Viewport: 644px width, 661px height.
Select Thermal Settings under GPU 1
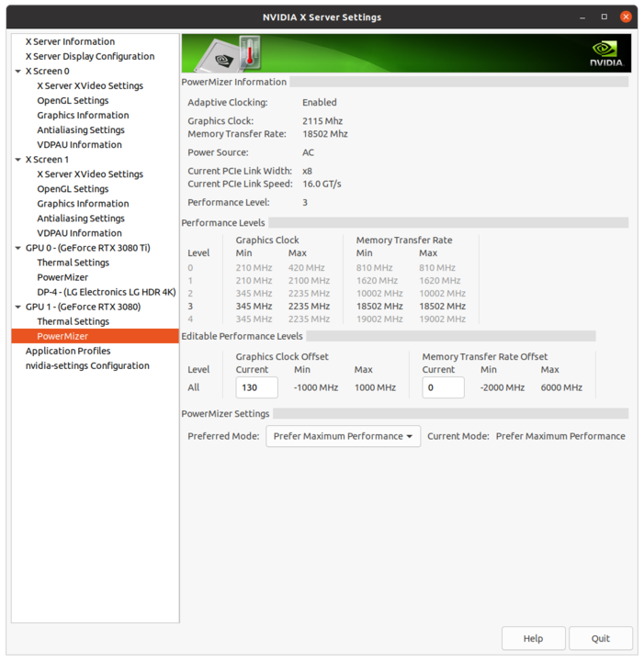73,321
